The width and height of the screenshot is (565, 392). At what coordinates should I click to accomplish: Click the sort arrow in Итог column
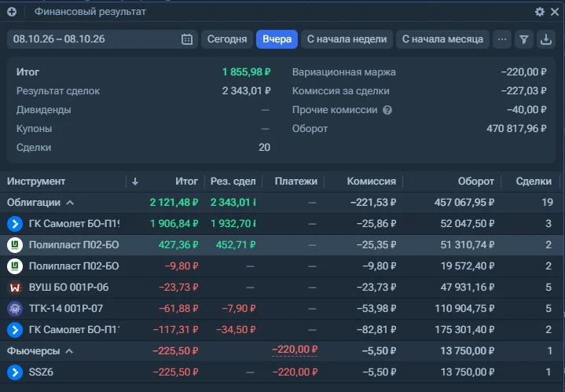point(135,181)
